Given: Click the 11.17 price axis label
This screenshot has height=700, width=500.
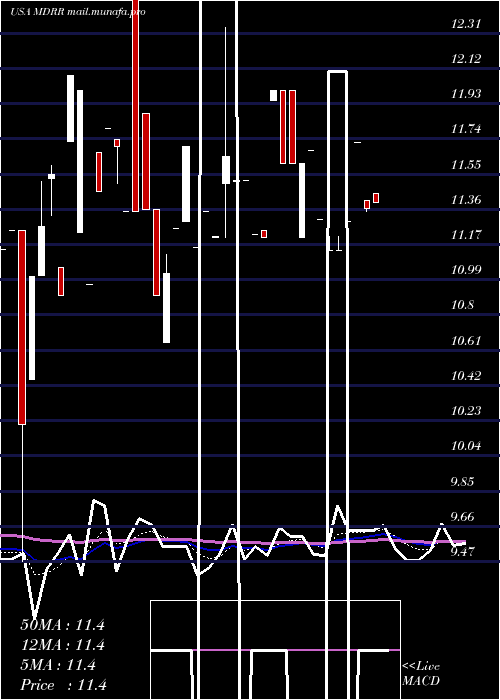Looking at the screenshot, I should tap(466, 235).
